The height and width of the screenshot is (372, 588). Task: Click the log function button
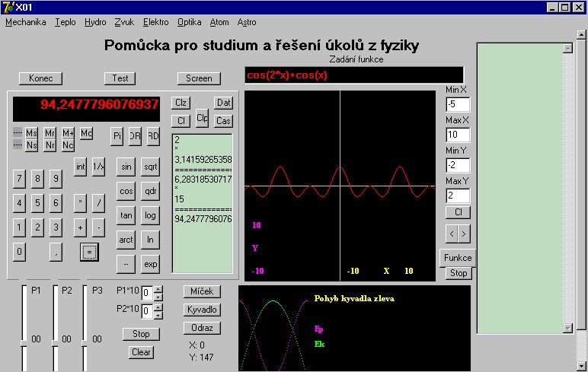click(150, 215)
